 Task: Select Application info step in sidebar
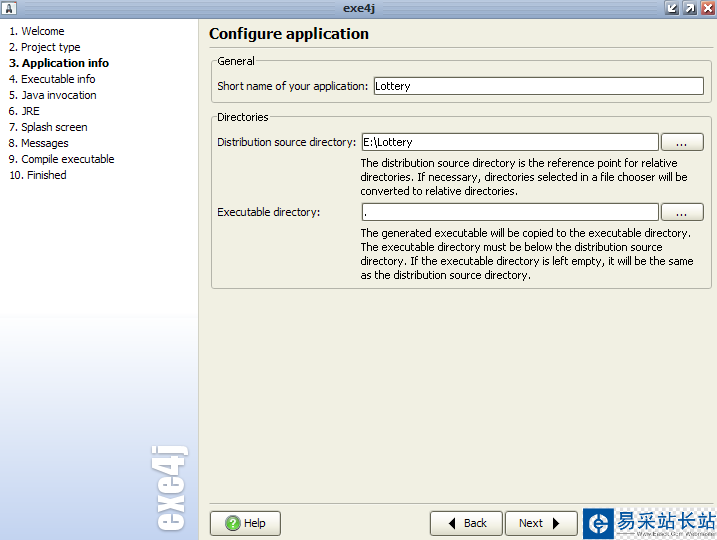[x=59, y=63]
